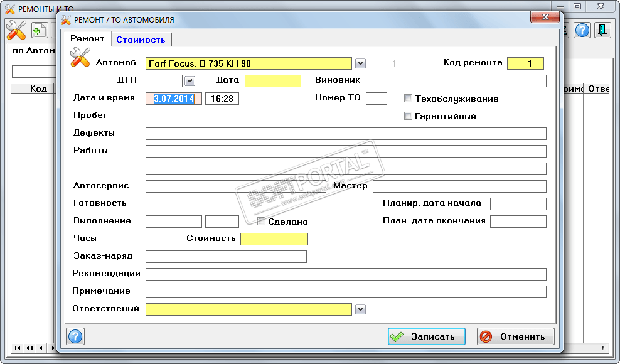Viewport: 620px width, 364px height.
Task: Click the second Работы input line
Action: [346, 169]
